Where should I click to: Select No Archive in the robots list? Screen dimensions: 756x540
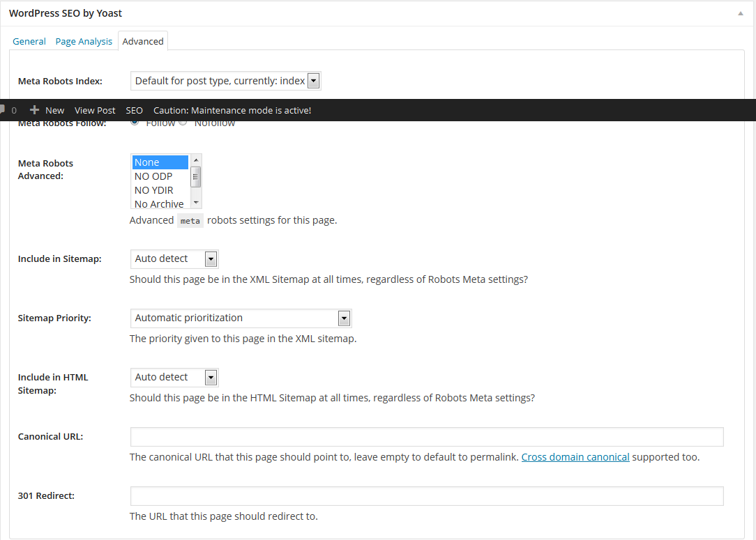pos(160,203)
